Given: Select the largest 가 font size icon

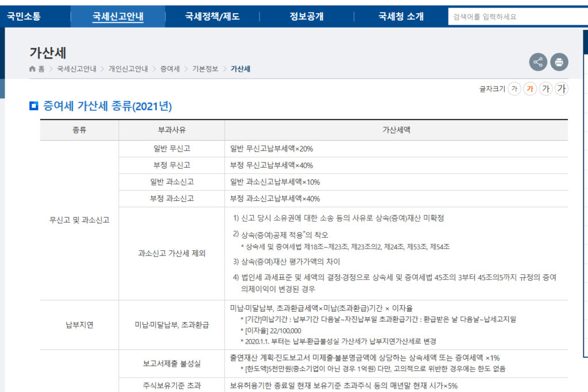Looking at the screenshot, I should [x=561, y=89].
